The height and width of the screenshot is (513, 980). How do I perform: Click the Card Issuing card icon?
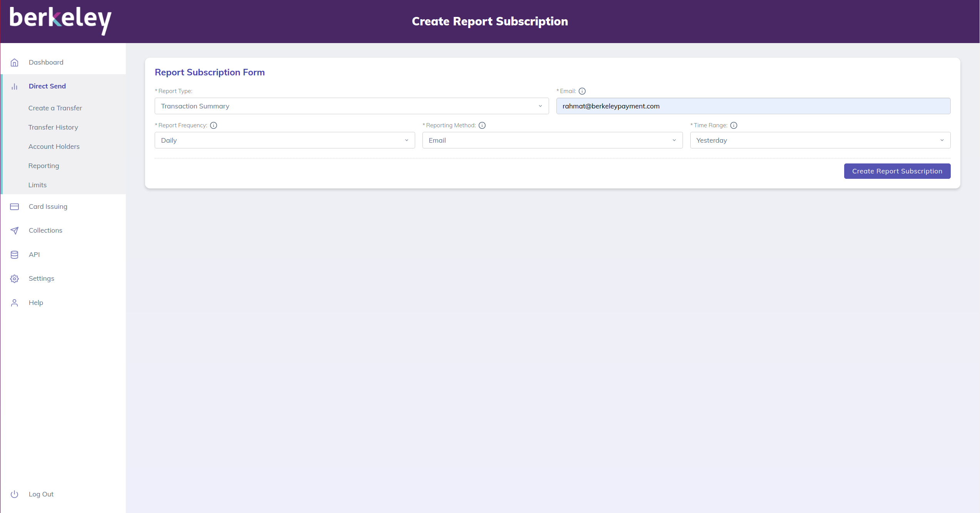(15, 207)
